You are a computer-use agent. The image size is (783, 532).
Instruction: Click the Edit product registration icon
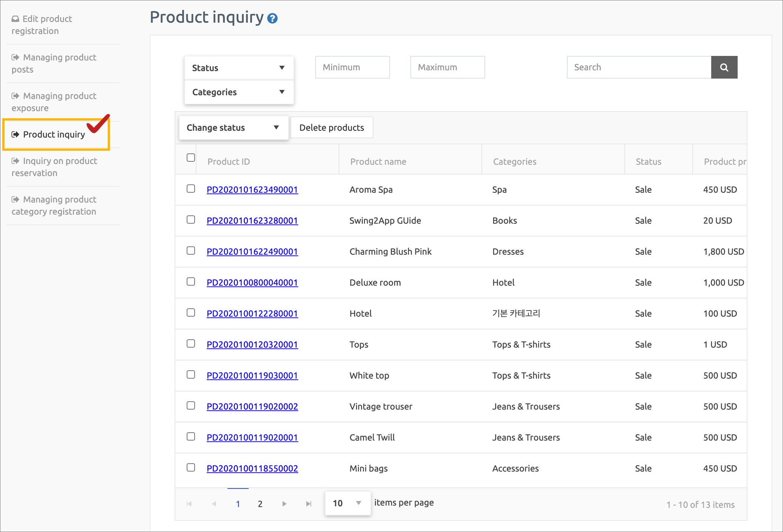click(15, 19)
